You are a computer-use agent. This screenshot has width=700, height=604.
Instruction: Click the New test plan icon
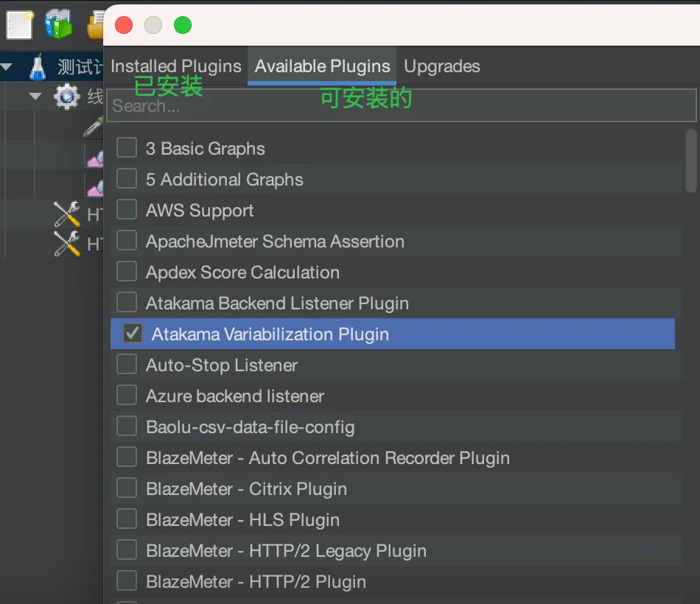tap(19, 24)
